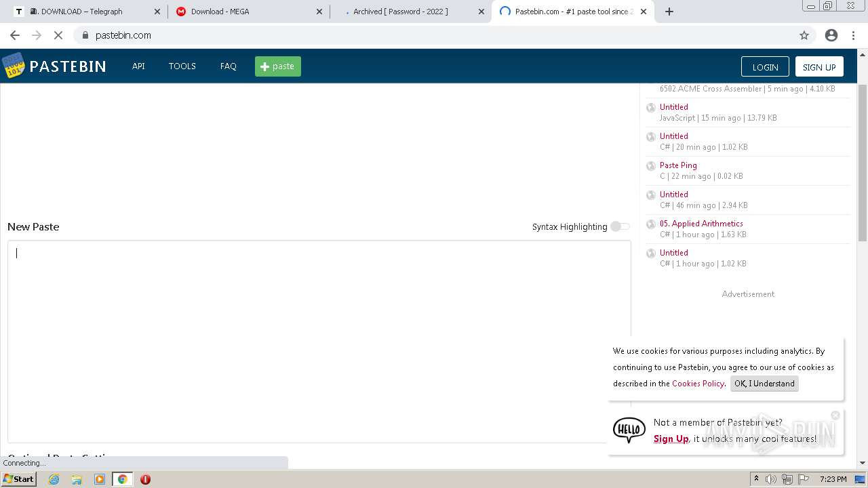Click the SIGN UP button
Viewport: 868px width, 488px height.
point(819,66)
